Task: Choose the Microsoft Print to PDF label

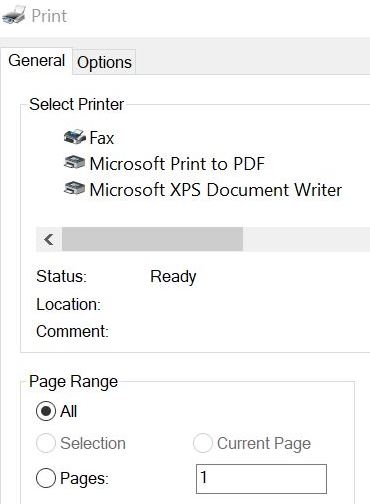Action: click(177, 164)
